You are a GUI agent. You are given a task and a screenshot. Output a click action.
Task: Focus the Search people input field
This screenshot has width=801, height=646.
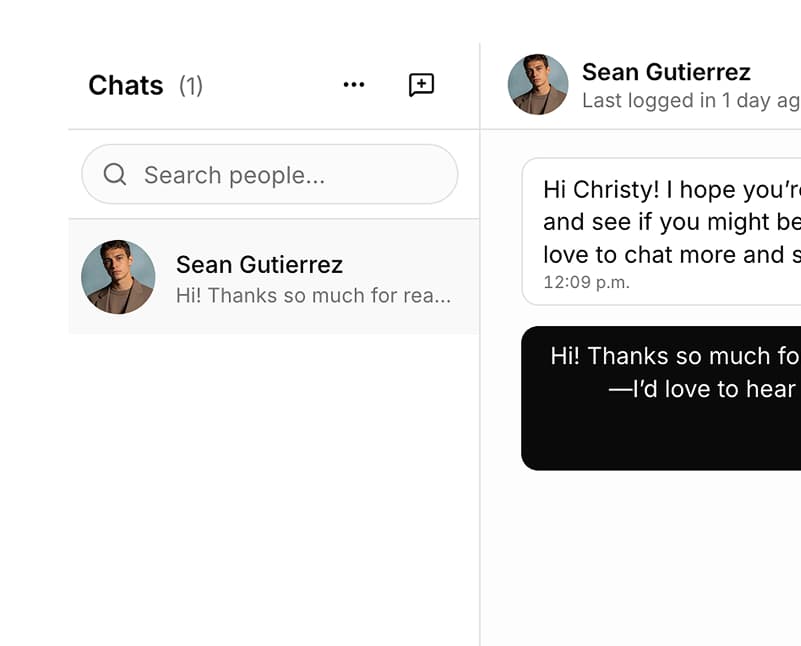[x=290, y=175]
